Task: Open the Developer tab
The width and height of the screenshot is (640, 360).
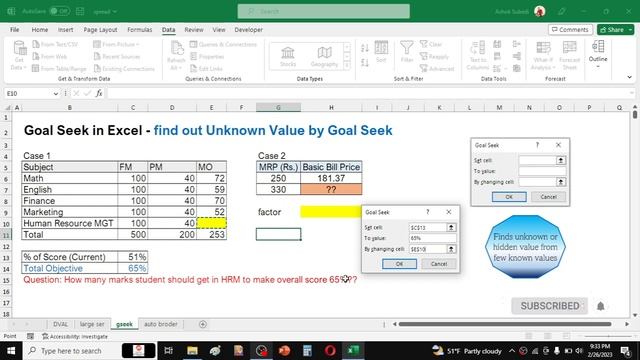Action: click(x=249, y=30)
